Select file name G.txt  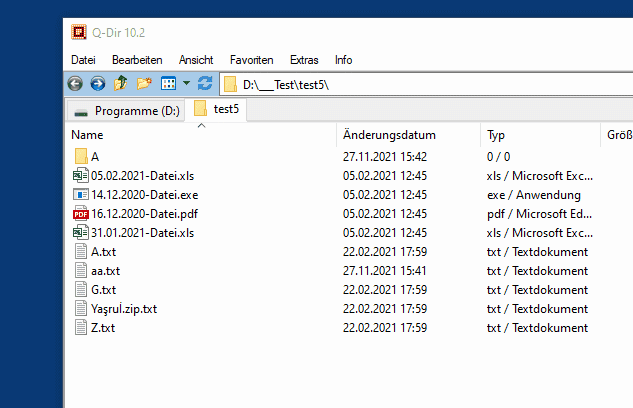tap(103, 290)
